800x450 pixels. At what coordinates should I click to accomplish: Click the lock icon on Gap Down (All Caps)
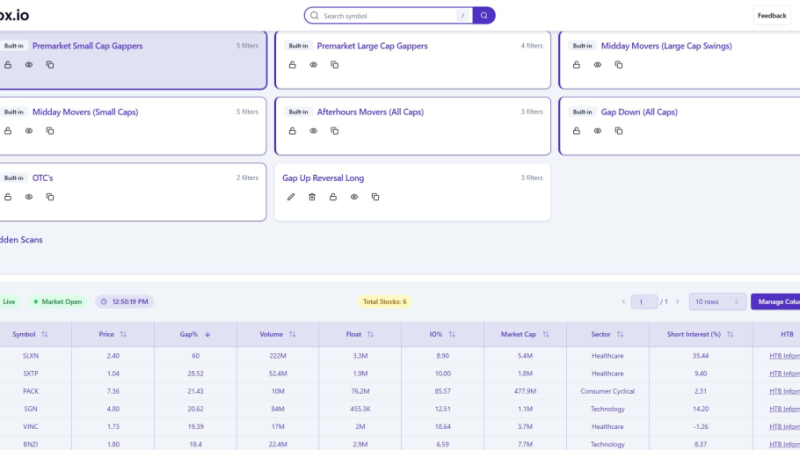(x=576, y=131)
